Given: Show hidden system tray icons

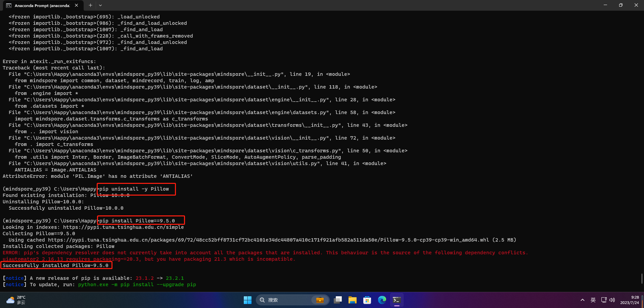Looking at the screenshot, I should tap(583, 300).
